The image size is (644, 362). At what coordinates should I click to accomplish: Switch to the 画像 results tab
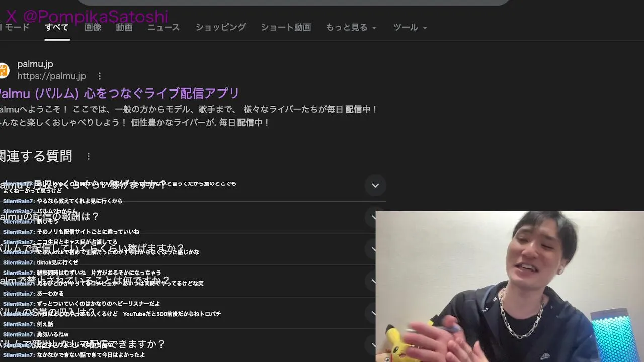tap(93, 28)
